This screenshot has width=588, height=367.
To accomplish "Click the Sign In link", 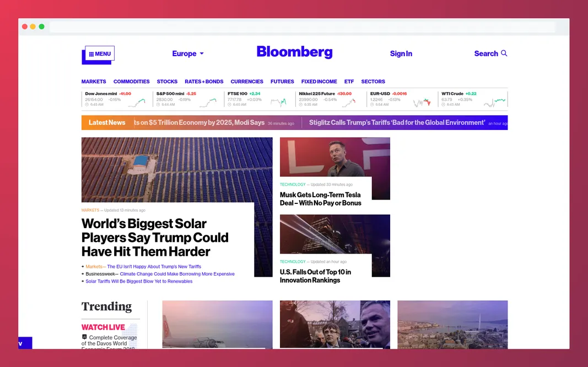I will [x=401, y=53].
